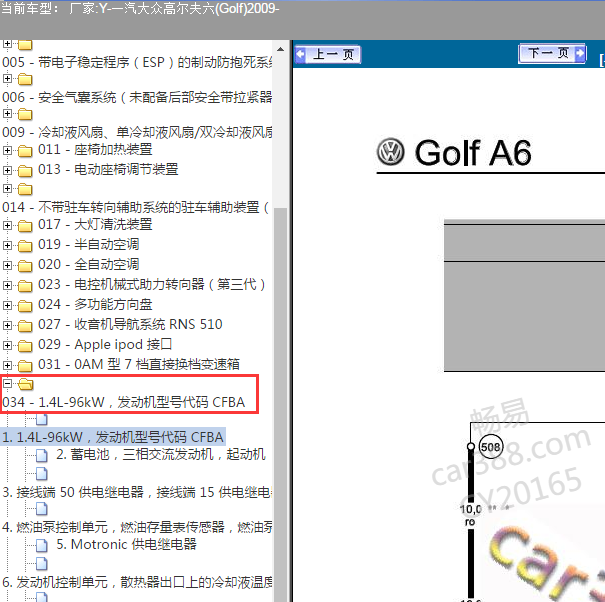Click folder icon of 023 电控机械式助力转向器
This screenshot has width=605, height=602.
(x=25, y=286)
